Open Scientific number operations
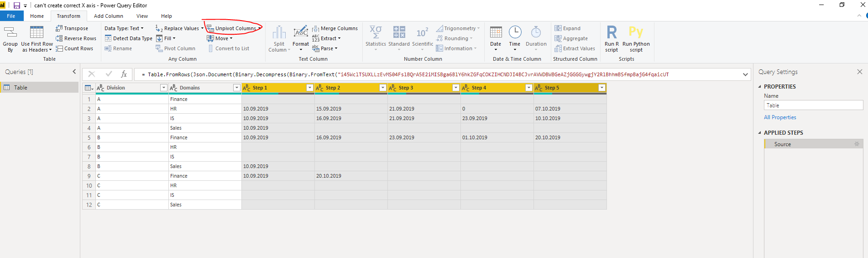Image resolution: width=868 pixels, height=258 pixels. (x=423, y=38)
